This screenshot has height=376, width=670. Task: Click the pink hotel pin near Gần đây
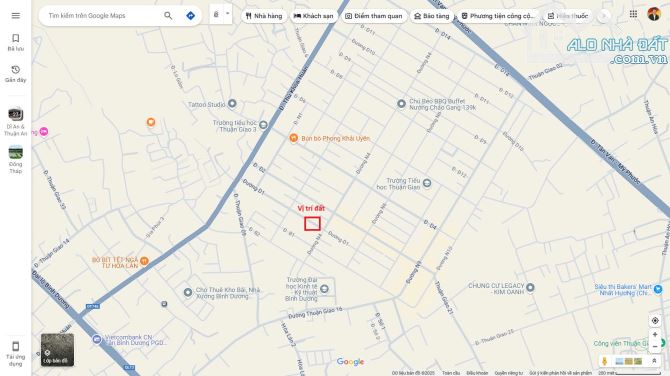[x=44, y=132]
